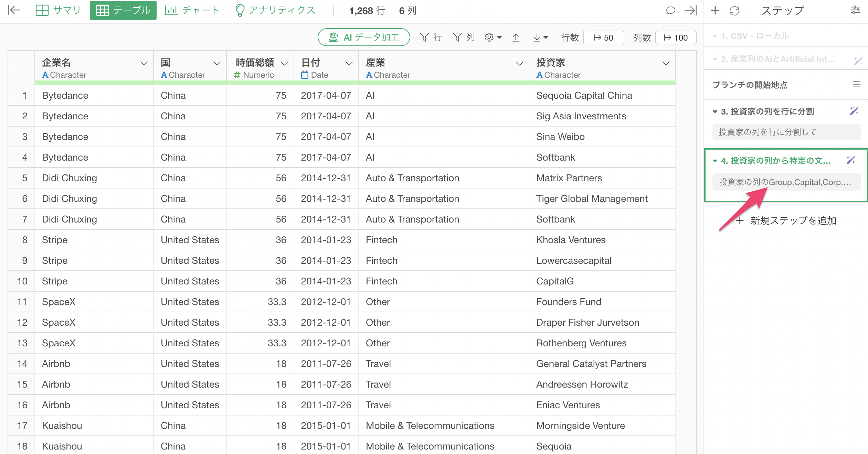868x454 pixels.
Task: Click row 8 Stripe company cell
Action: click(x=94, y=240)
